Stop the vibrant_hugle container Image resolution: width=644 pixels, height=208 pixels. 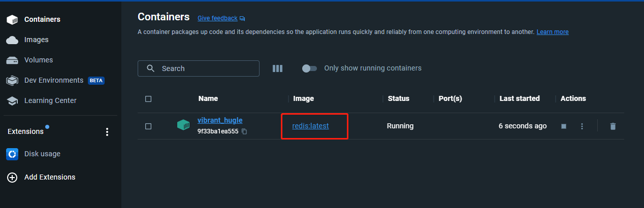(x=564, y=126)
